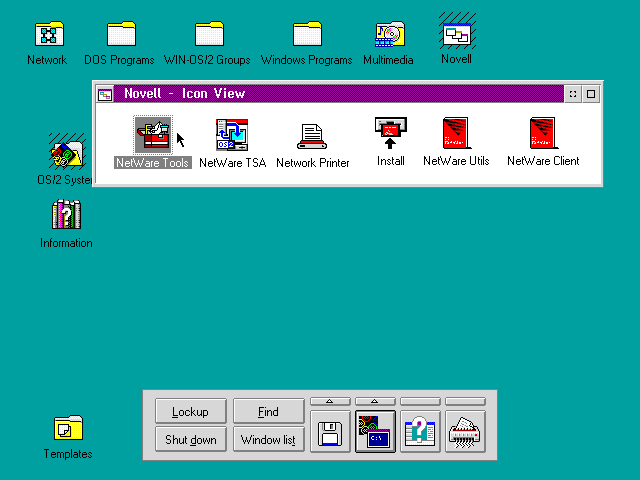
Task: Open drawer above the diskette icon
Action: tap(330, 401)
